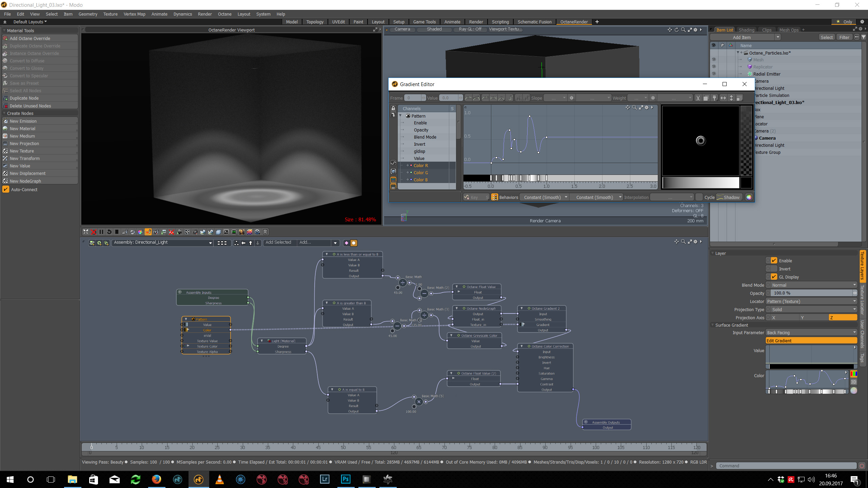Click the up arrow in schematic toolbar
868x488 pixels.
[x=251, y=243]
